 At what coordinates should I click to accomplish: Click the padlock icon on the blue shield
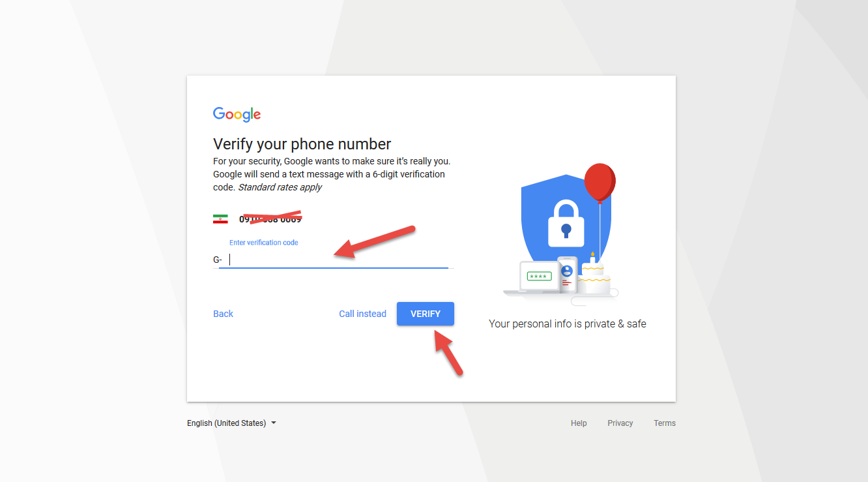point(566,223)
